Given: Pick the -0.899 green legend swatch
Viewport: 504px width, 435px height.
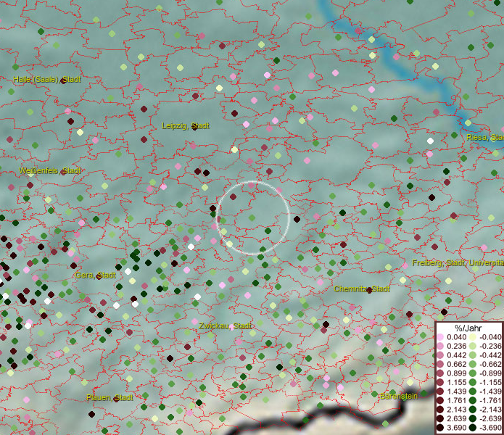Looking at the screenshot, I should tap(473, 373).
